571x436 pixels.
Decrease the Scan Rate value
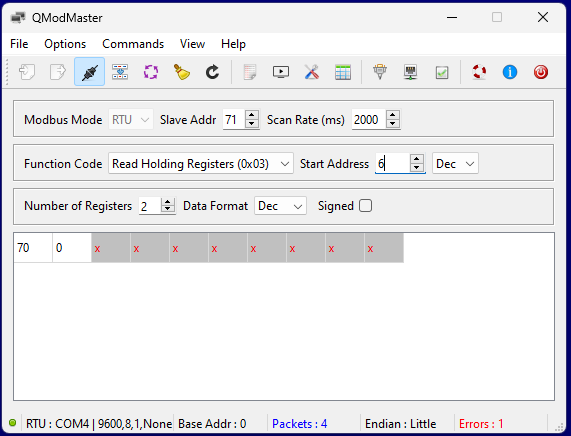393,124
